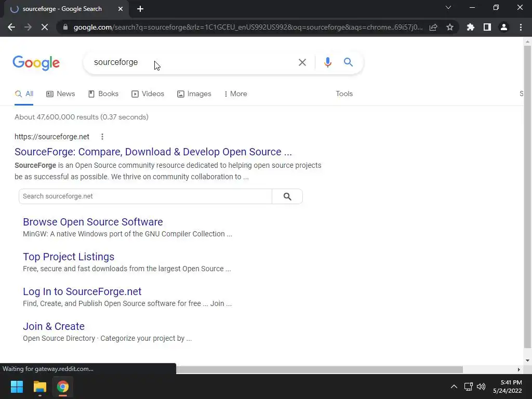Go back to the previous page
Viewport: 532px width, 399px height.
(11, 27)
